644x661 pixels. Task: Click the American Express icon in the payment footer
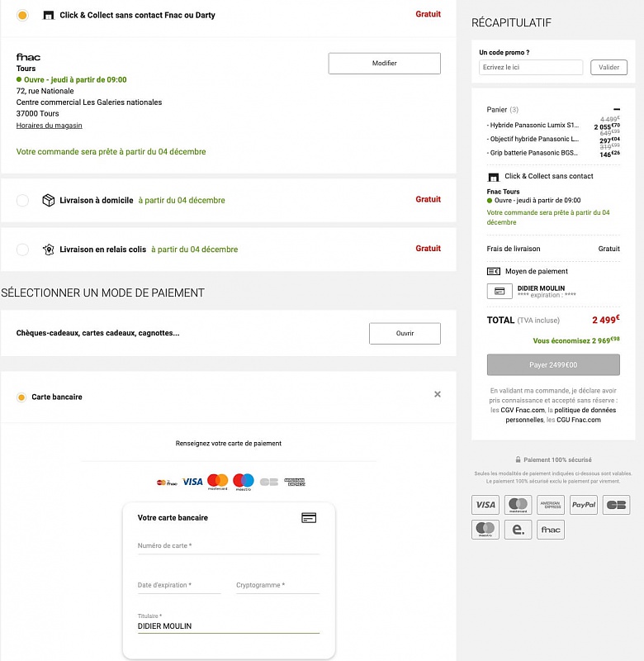(551, 505)
